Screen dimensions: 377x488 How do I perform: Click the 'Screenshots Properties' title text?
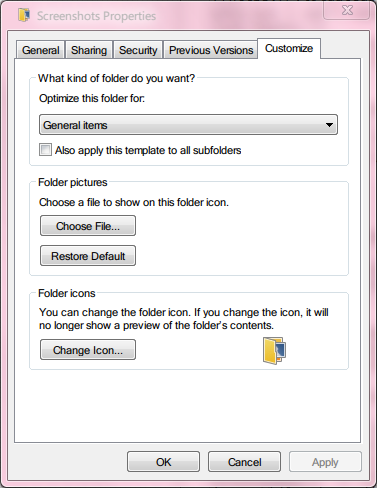pos(96,16)
